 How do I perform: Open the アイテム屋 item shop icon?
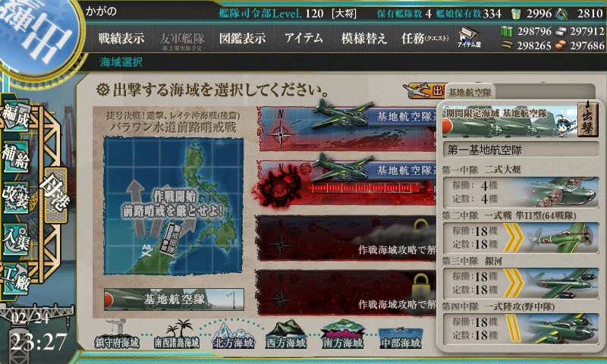click(x=469, y=38)
